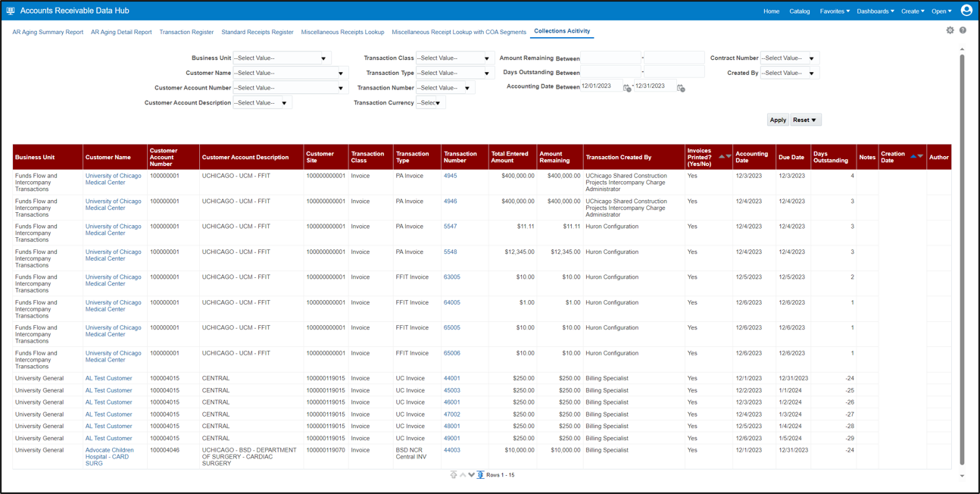This screenshot has height=494, width=980.
Task: Go to Home in top bar
Action: point(771,11)
